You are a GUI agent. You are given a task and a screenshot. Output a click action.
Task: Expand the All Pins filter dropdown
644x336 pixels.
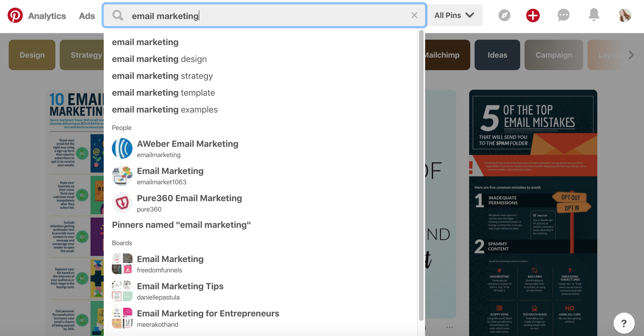click(x=454, y=15)
